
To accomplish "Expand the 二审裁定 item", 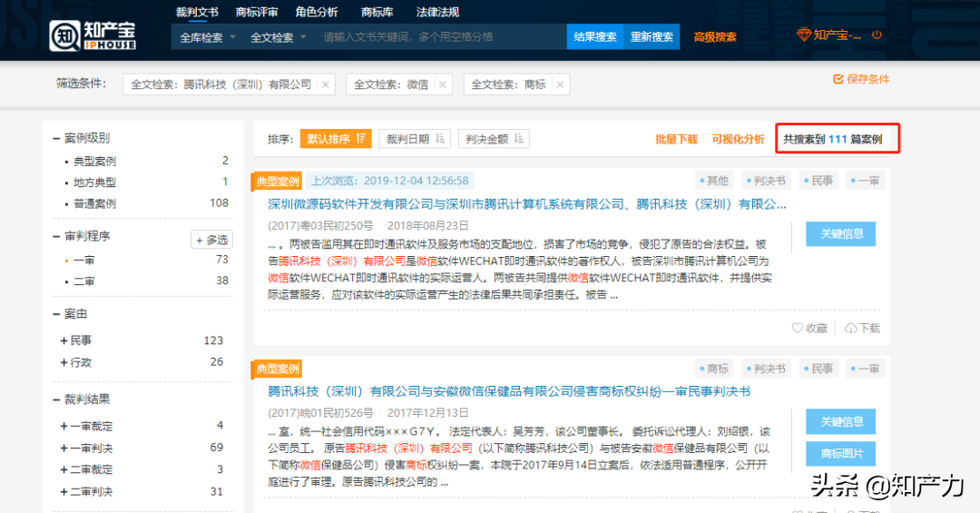I will coord(64,469).
